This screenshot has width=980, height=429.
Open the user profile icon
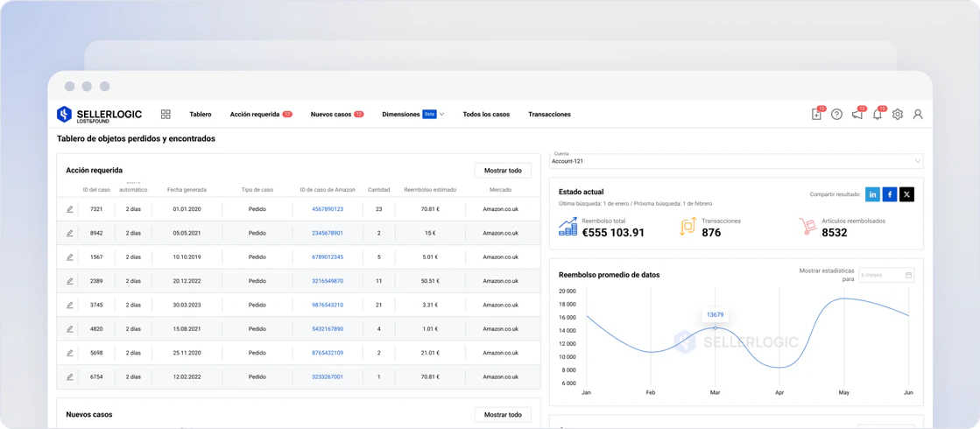tap(918, 115)
